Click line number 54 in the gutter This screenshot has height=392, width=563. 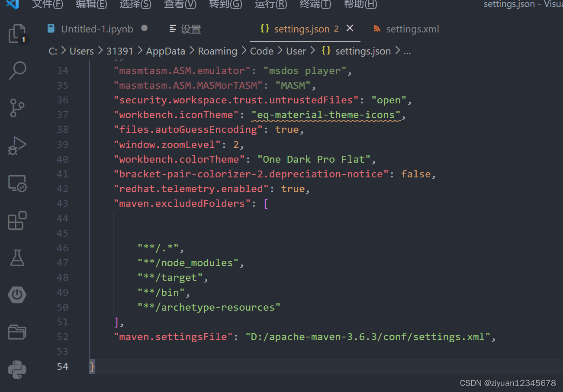(62, 366)
